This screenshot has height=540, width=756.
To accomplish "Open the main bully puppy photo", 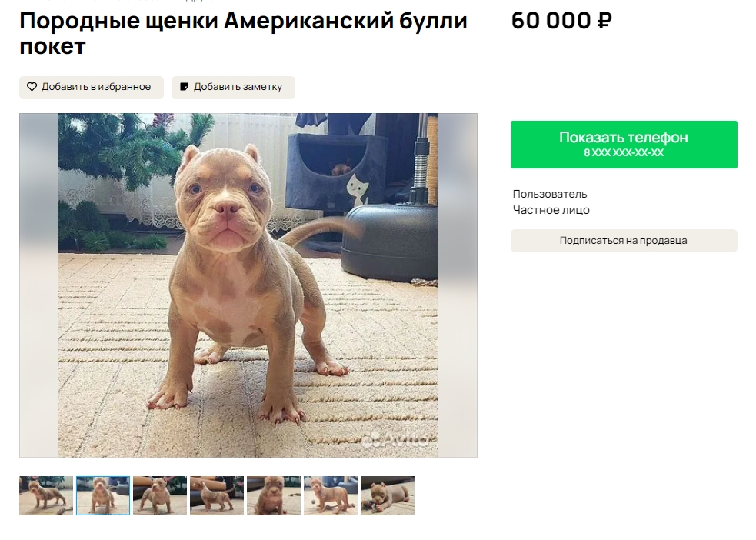I will [x=248, y=285].
